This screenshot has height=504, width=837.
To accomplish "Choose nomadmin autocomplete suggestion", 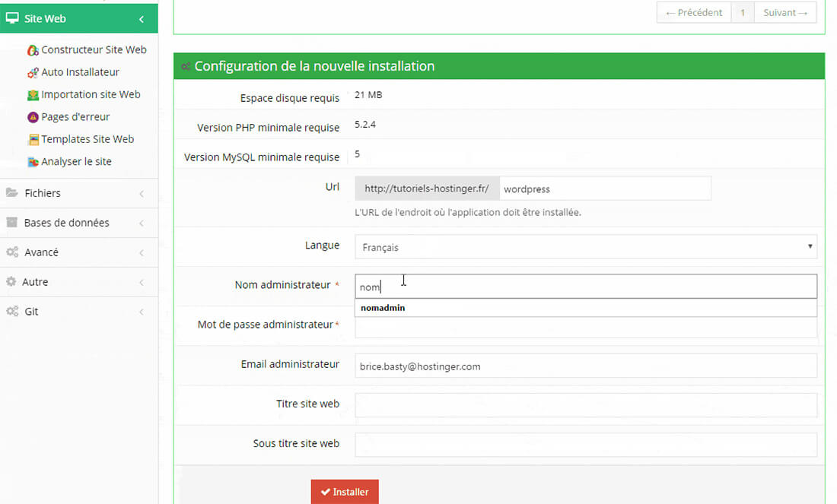I will click(586, 308).
